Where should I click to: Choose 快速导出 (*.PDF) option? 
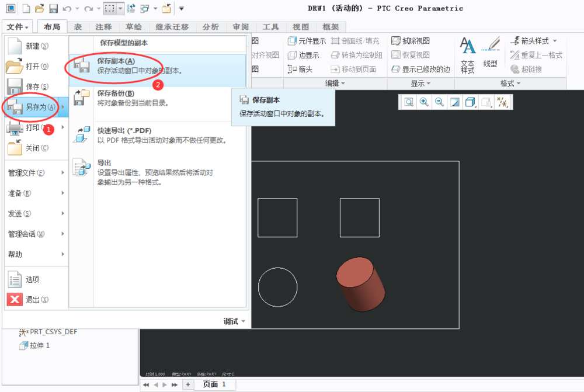[x=157, y=136]
